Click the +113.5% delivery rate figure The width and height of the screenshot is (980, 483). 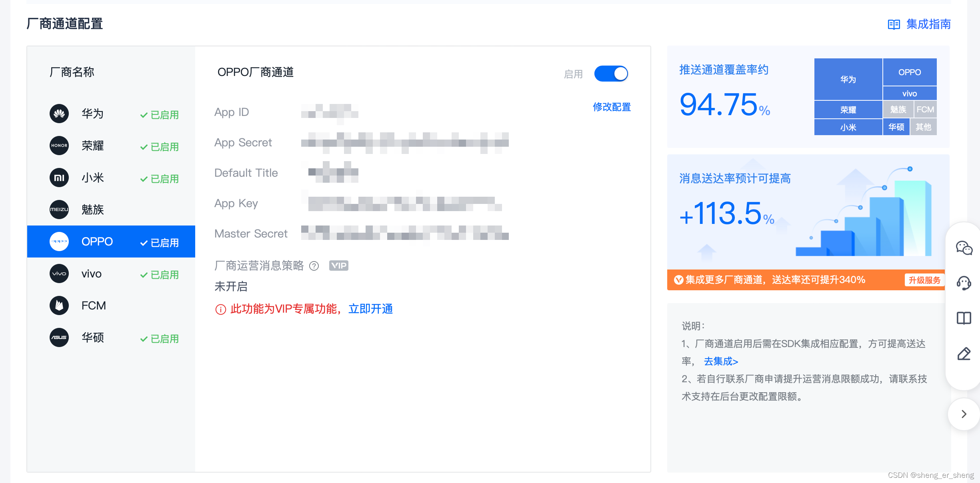click(727, 214)
